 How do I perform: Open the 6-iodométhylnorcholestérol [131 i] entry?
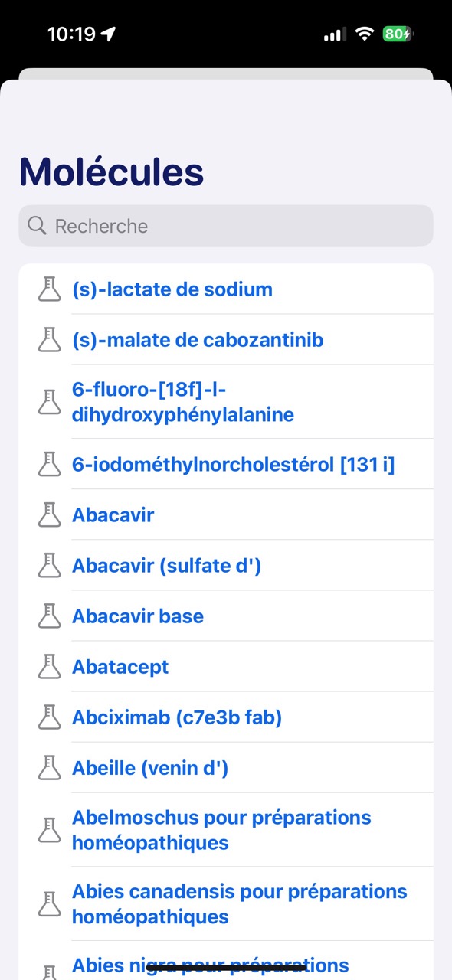point(234,464)
